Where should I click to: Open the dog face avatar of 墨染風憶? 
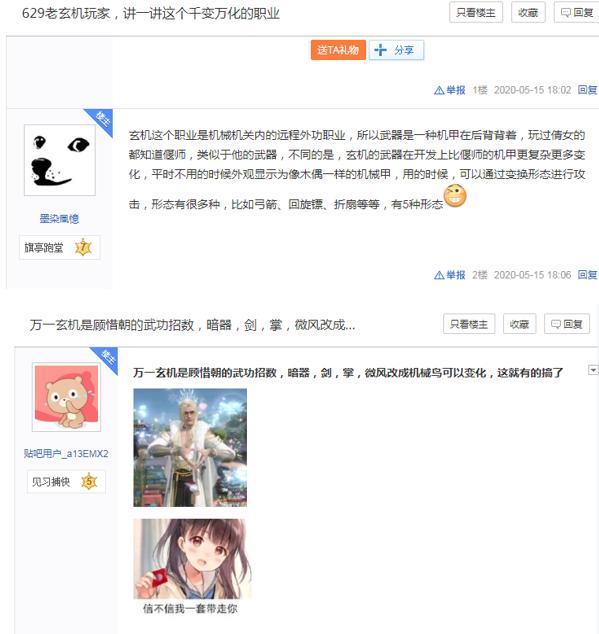(x=60, y=160)
